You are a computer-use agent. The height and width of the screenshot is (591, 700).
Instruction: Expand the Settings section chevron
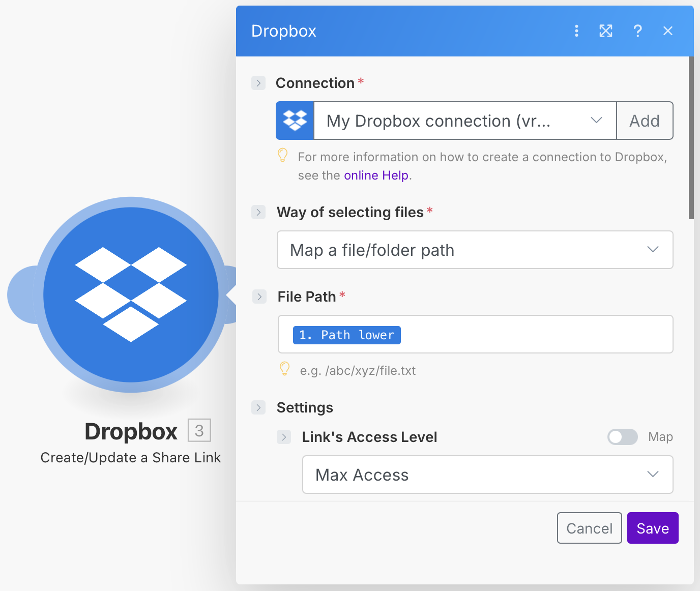[x=258, y=407]
